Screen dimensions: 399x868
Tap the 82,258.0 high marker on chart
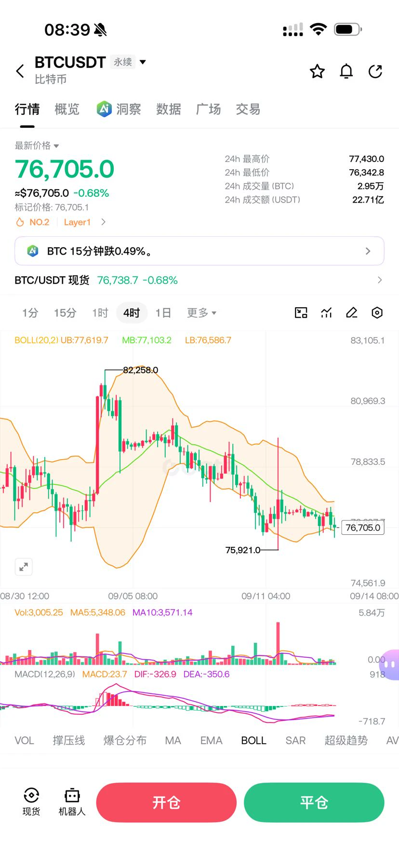[141, 370]
